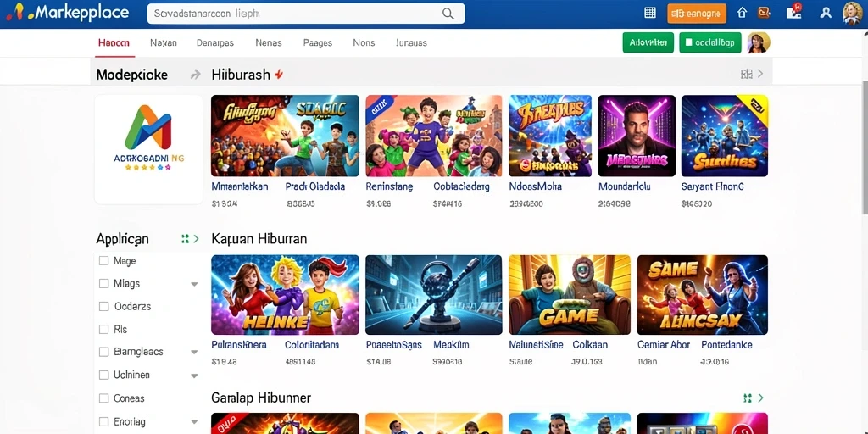Viewport: 868px width, 434px height.
Task: Expand the Enoriag dropdown arrow
Action: [194, 422]
